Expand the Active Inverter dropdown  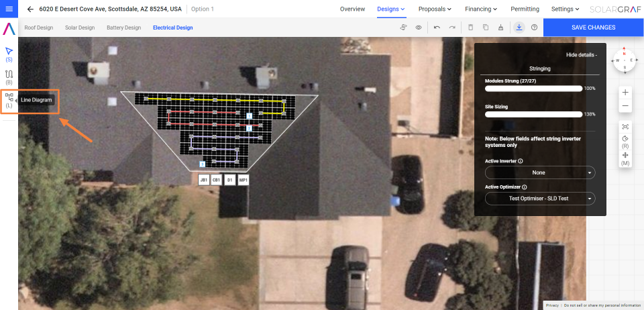click(x=539, y=172)
